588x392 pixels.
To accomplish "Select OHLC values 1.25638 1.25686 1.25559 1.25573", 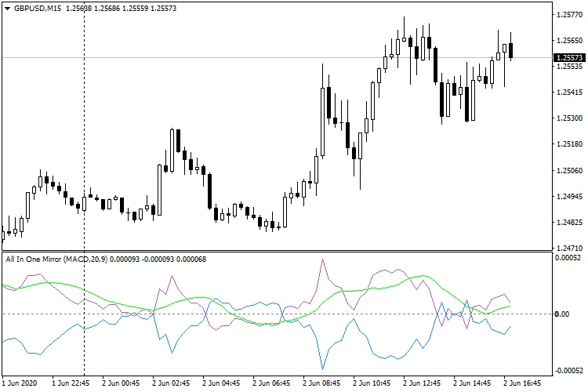I will pyautogui.click(x=121, y=9).
